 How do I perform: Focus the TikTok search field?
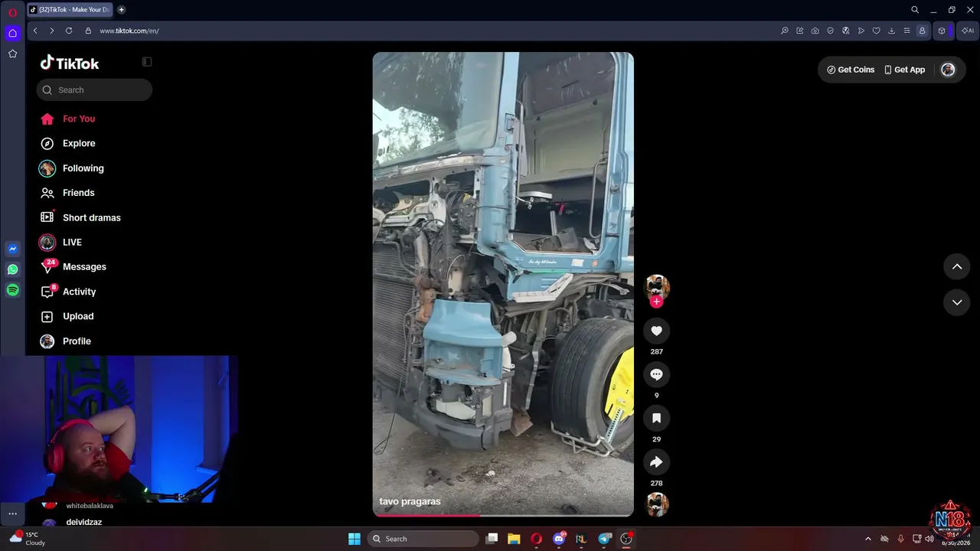(x=94, y=90)
